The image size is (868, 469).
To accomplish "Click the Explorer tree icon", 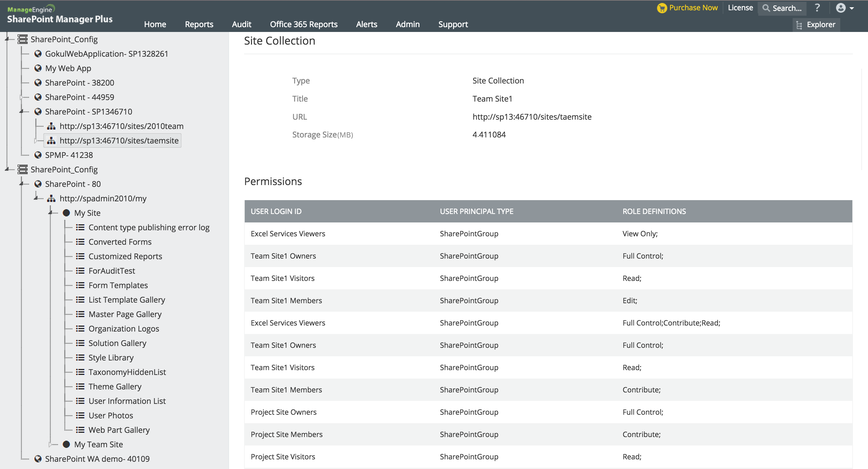I will tap(799, 25).
